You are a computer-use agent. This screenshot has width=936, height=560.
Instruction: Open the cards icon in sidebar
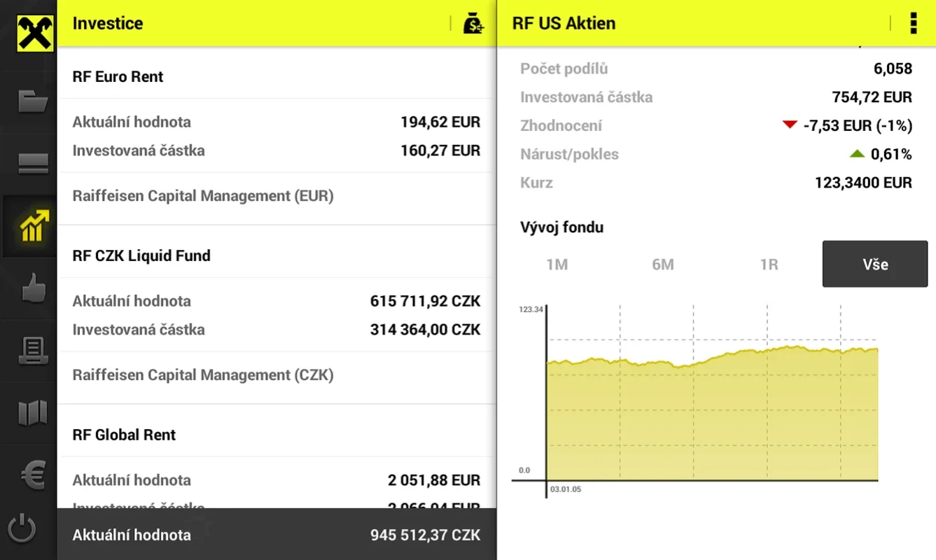point(32,163)
